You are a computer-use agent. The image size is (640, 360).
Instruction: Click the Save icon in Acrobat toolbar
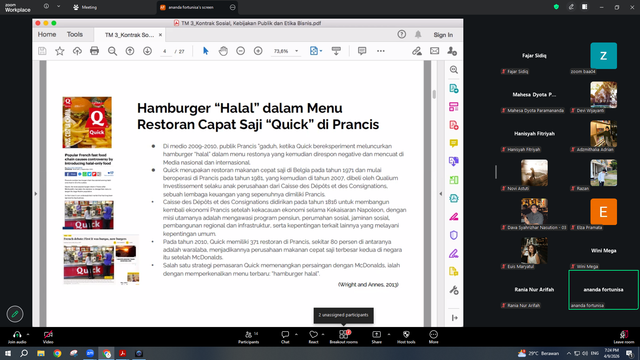tap(42, 51)
